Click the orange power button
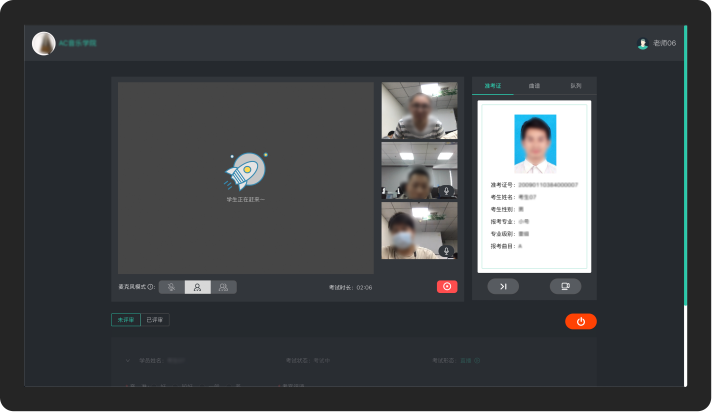 pos(581,322)
